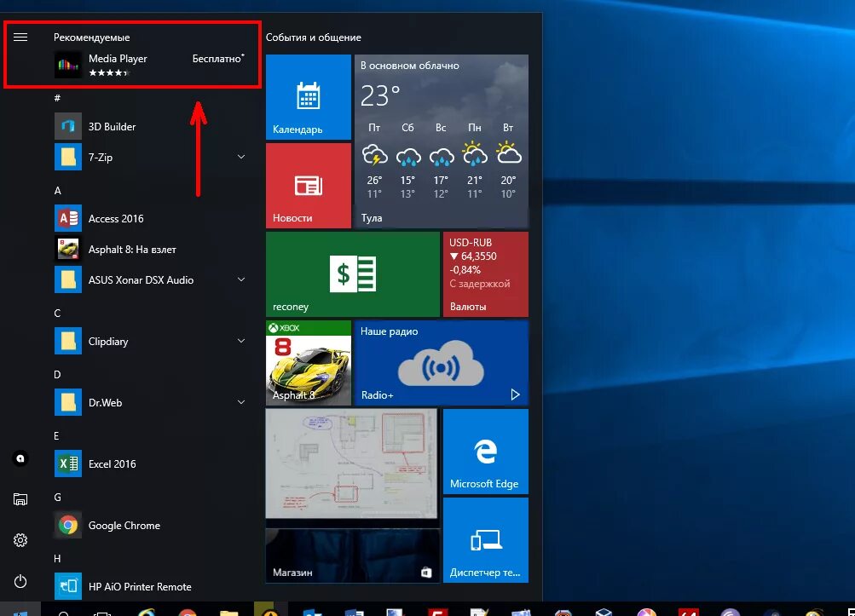This screenshot has width=855, height=616.
Task: Click the A letter header
Action: (x=58, y=190)
